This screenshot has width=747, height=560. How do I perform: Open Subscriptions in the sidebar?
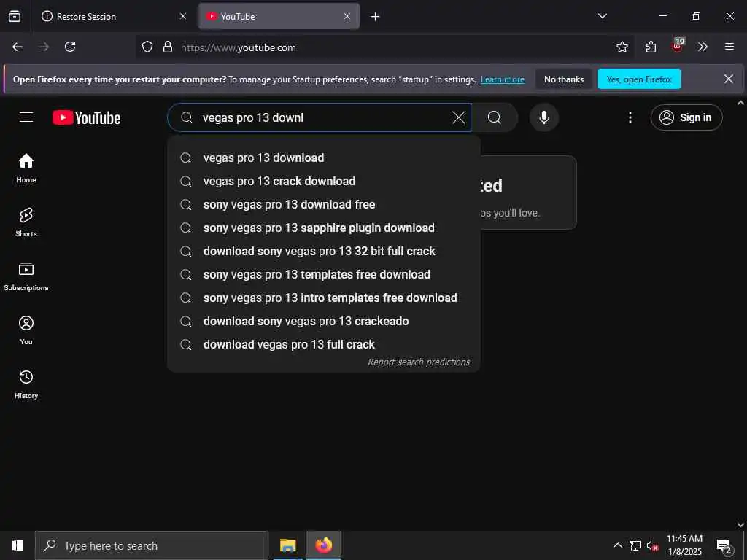[x=26, y=276]
